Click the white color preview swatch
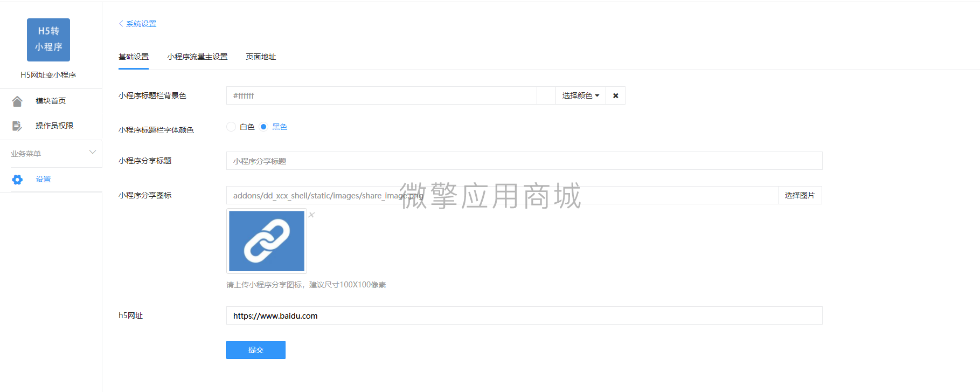Viewport: 980px width, 392px height. [546, 95]
